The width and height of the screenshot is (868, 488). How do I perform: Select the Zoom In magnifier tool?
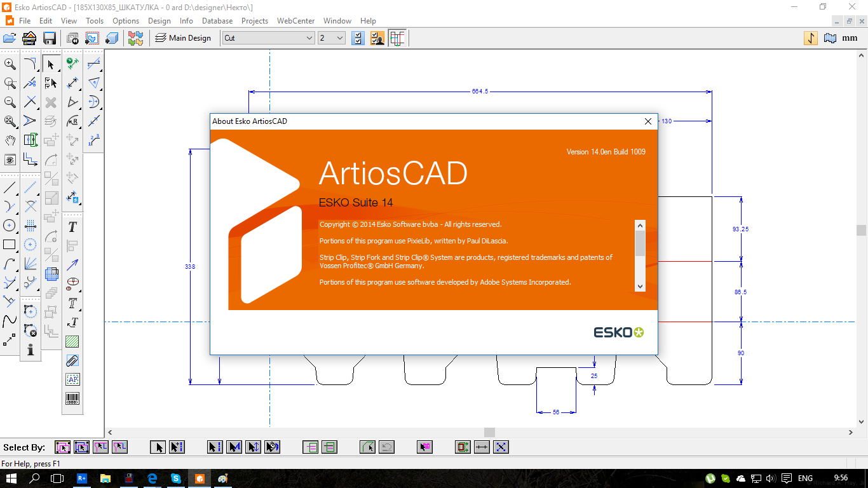(x=10, y=64)
